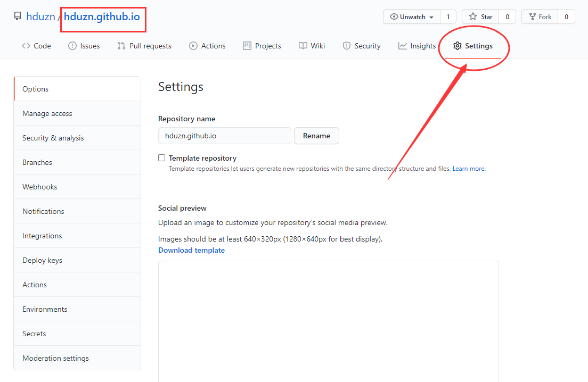The height and width of the screenshot is (382, 588).
Task: Open the hduzn owner profile link
Action: tap(40, 17)
